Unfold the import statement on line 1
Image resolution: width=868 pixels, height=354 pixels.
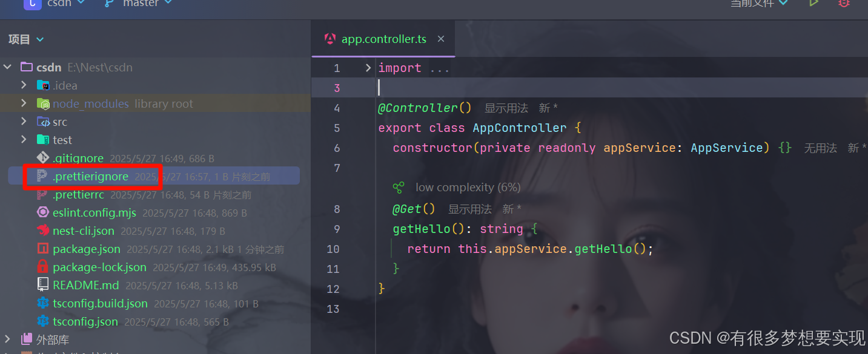pos(368,68)
